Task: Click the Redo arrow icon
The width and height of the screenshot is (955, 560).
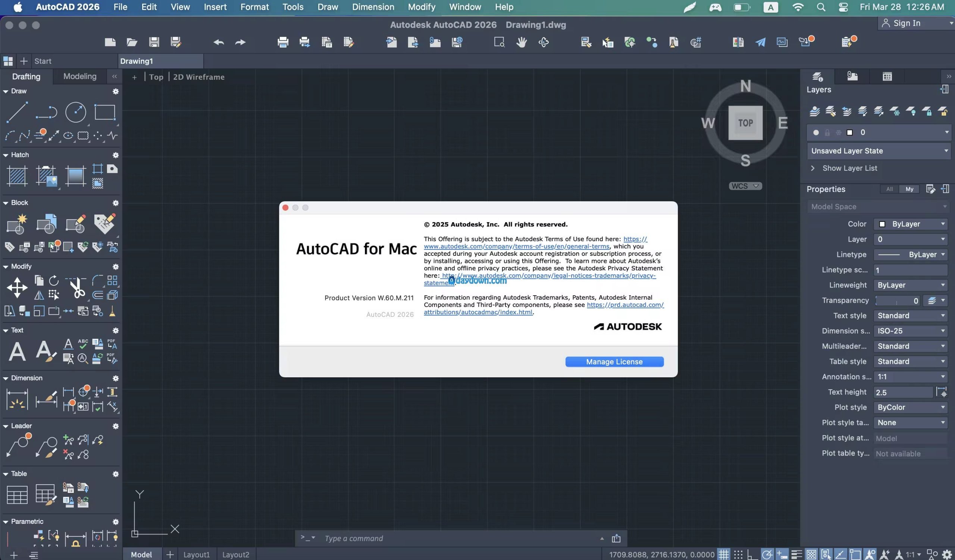Action: coord(240,42)
